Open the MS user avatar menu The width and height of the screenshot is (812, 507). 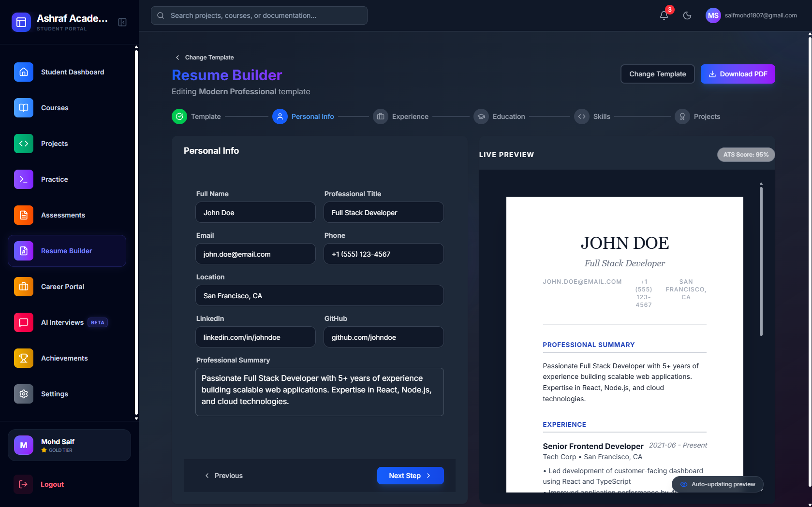point(713,15)
